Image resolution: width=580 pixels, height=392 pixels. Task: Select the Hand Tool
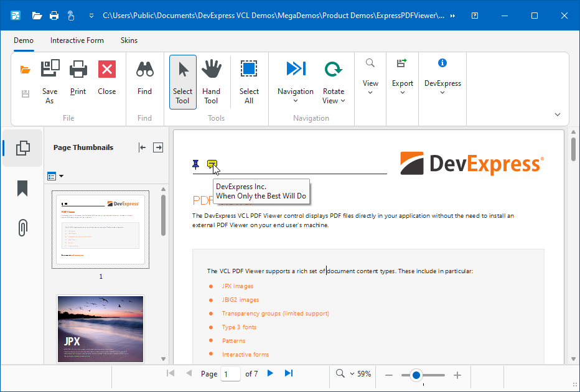coord(211,70)
